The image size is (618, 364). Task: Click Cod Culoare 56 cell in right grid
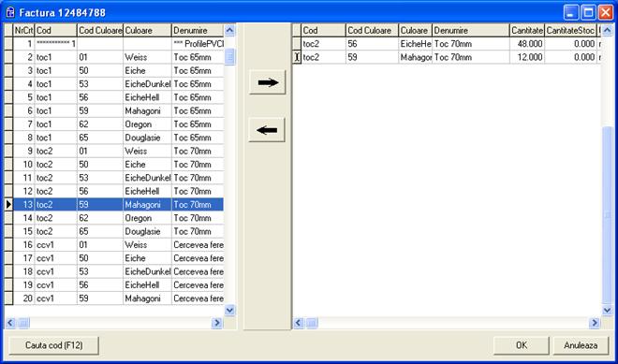372,44
